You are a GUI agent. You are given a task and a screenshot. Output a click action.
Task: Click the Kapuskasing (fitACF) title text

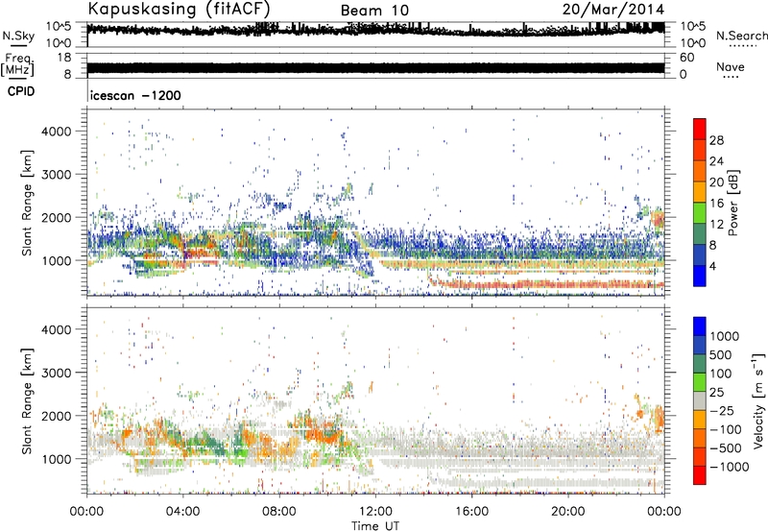[x=179, y=10]
